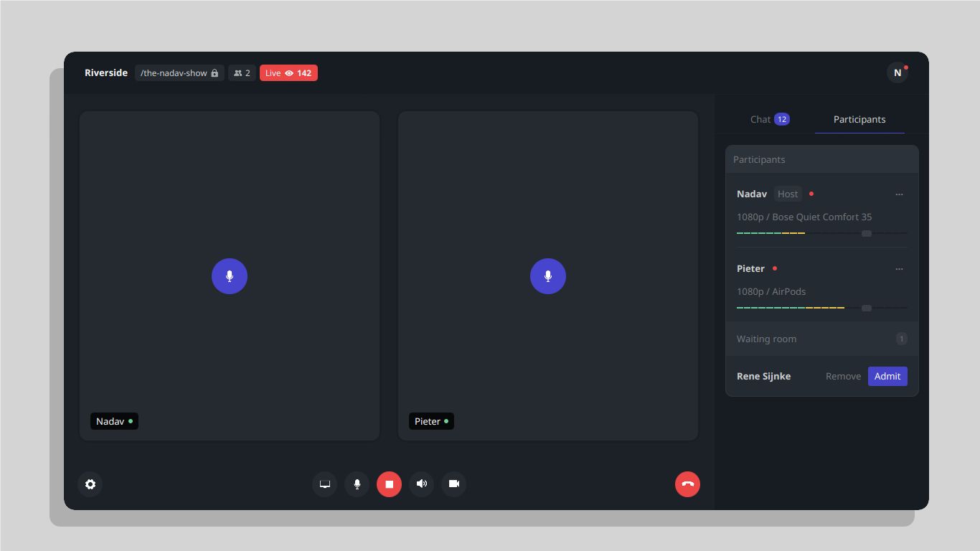The height and width of the screenshot is (551, 980).
Task: Click the participant count icon in the top bar
Action: [x=237, y=72]
